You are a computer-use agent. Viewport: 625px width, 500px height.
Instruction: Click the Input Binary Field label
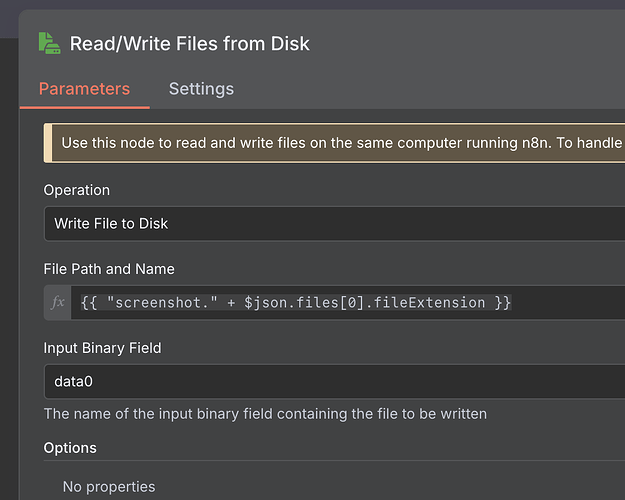tap(102, 348)
